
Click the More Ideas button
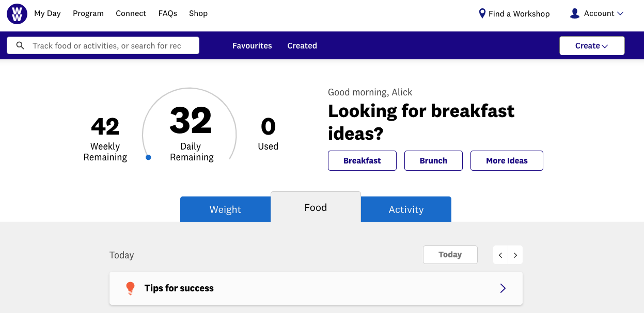pos(507,160)
